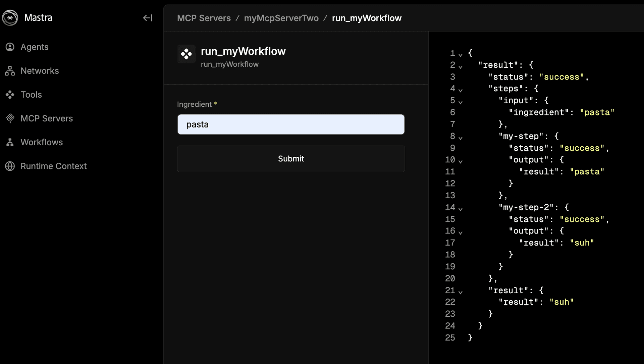The image size is (644, 364).
Task: Navigate to Workflows from the sidebar menu
Action: coord(41,142)
